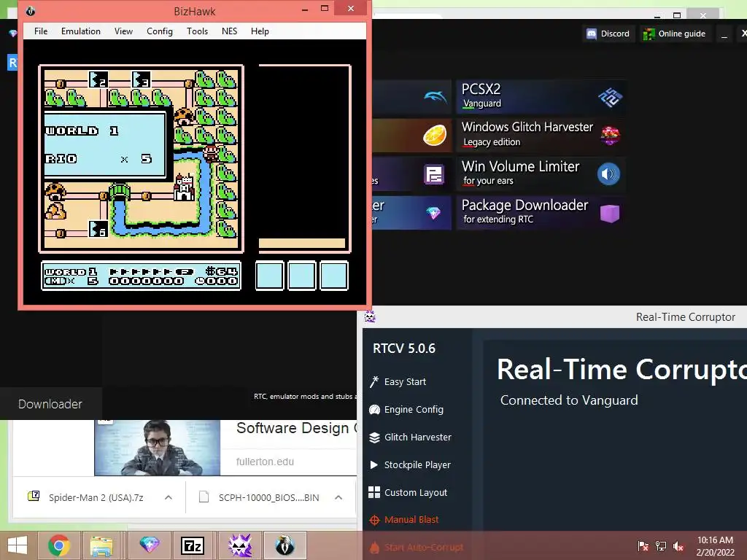Click the Glitch Harvester layers icon

374,437
